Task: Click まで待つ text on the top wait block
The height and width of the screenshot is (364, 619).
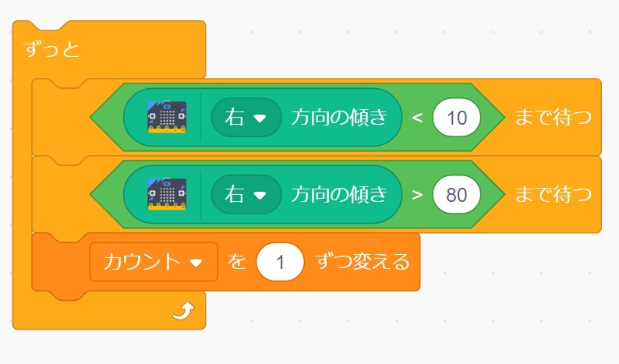Action: pos(552,118)
